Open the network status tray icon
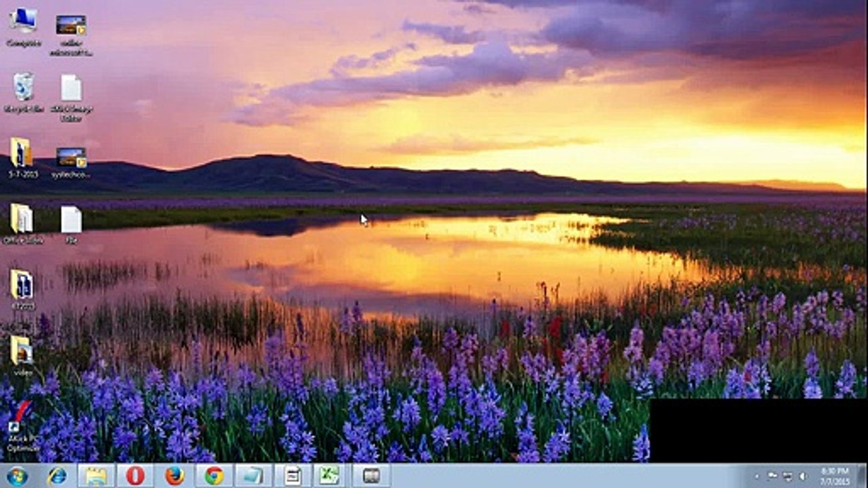Viewport: 868px width, 488px height. click(x=788, y=476)
